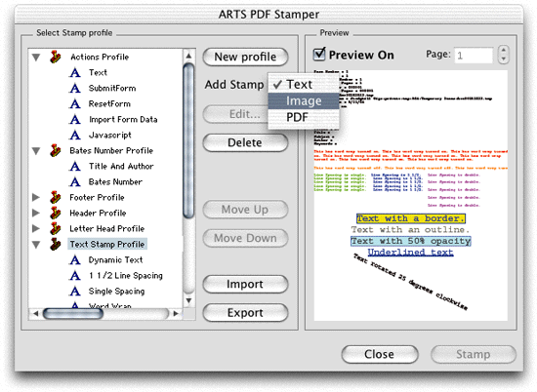Image resolution: width=537 pixels, height=392 pixels.
Task: Click the A icon beside Dynamic Text
Action: pos(75,260)
